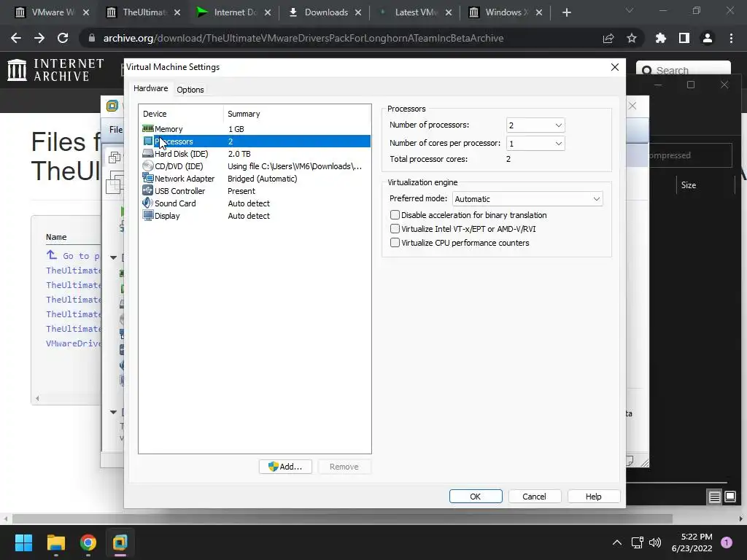Viewport: 747px width, 560px height.
Task: Select the USB Controller icon
Action: [147, 190]
